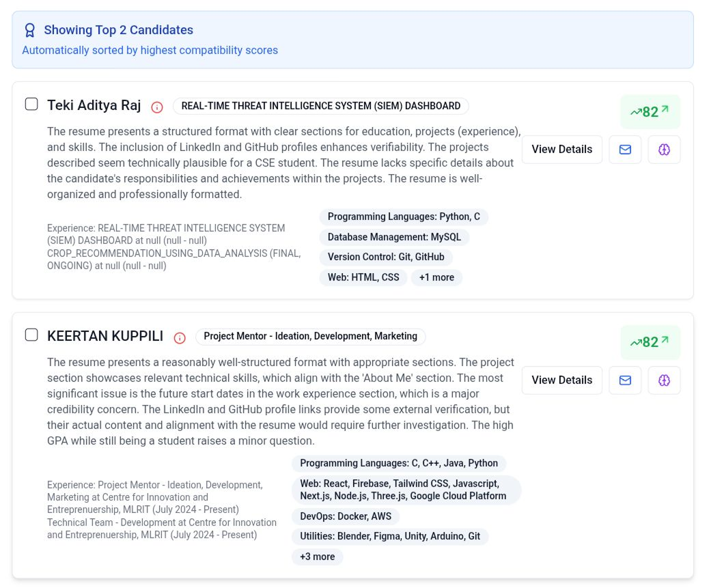This screenshot has height=588, width=711.
Task: Click the email icon for Teki Aditya Raj
Action: 625,150
